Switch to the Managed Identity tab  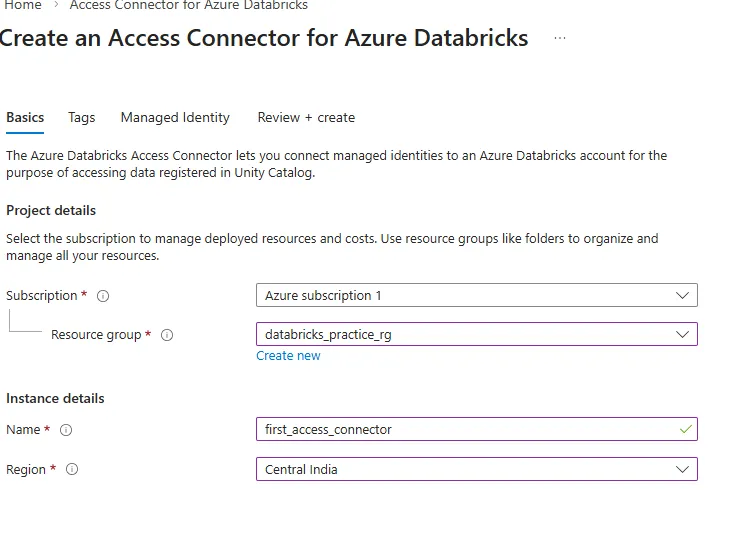[175, 118]
